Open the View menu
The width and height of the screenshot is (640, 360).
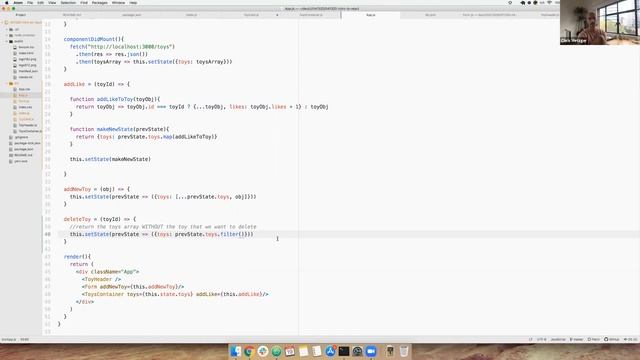(52, 2)
